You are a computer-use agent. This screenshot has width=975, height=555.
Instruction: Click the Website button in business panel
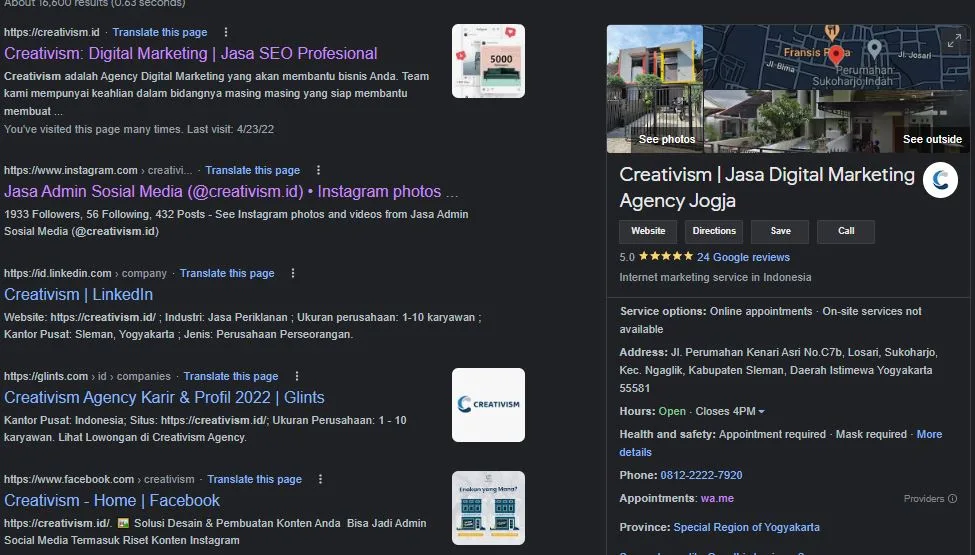pos(648,231)
